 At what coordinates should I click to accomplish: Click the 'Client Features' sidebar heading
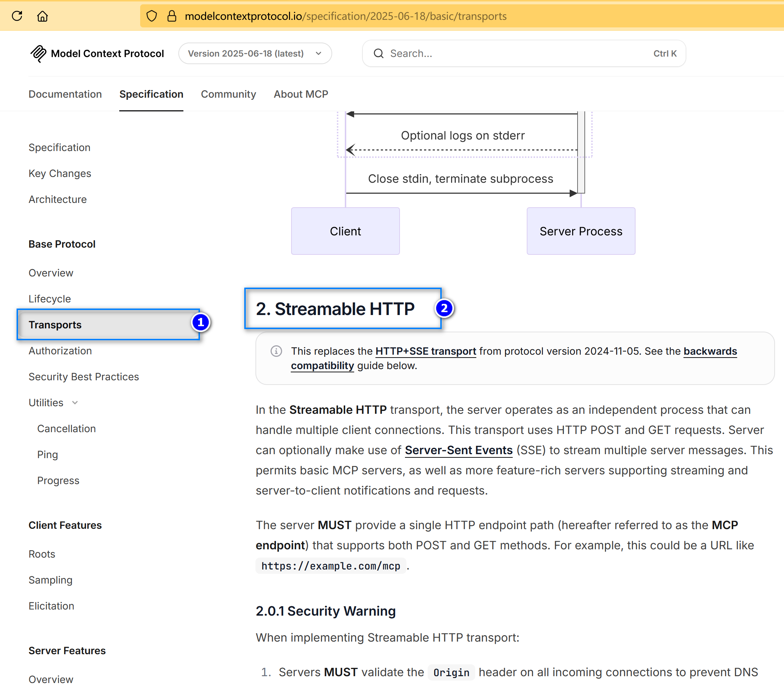tap(65, 525)
